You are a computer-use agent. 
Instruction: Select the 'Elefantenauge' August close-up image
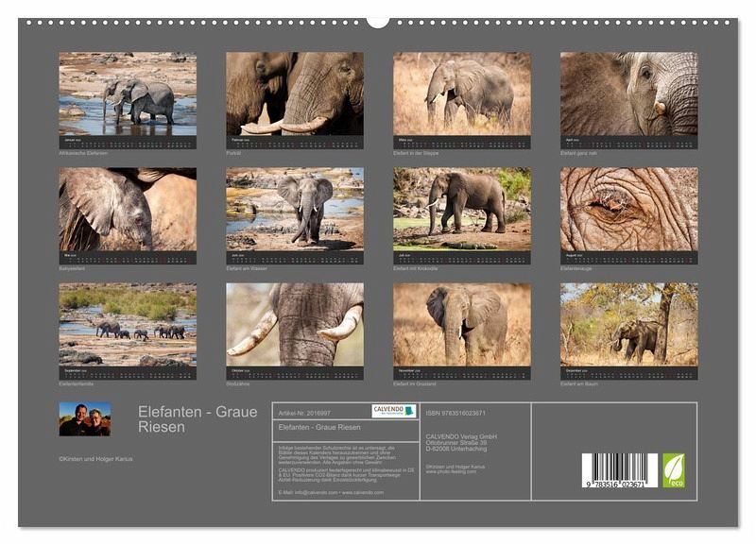(x=628, y=210)
